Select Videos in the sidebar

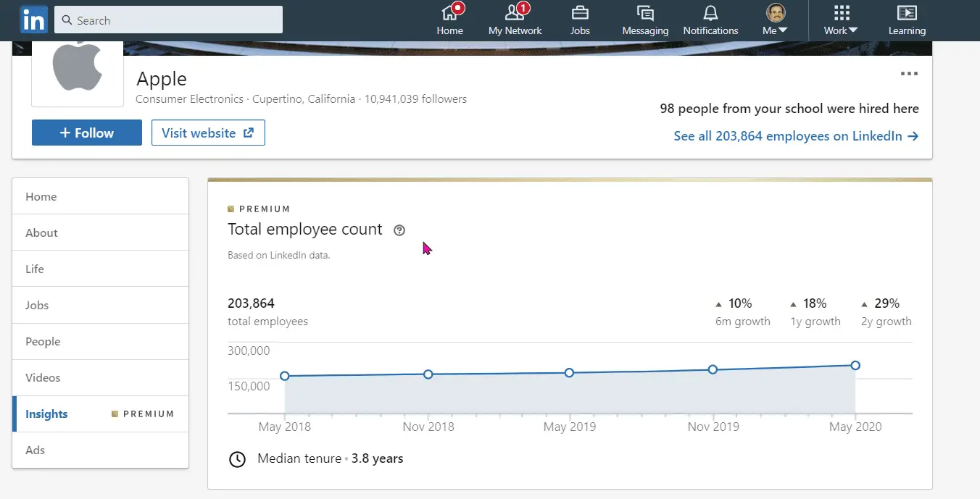101,377
